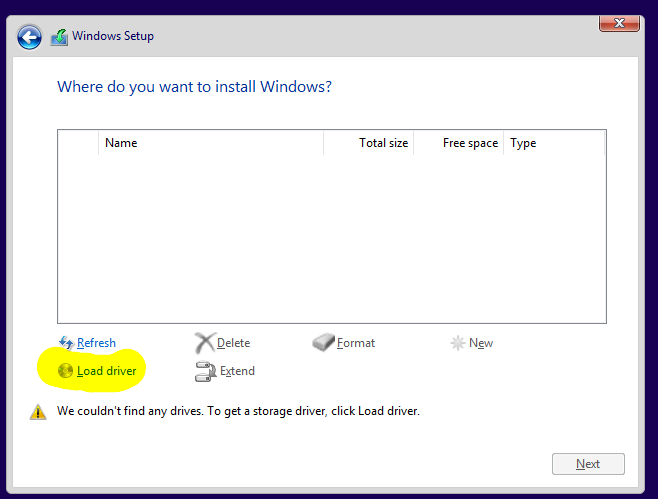The height and width of the screenshot is (499, 658).
Task: Select the Delete text option
Action: [233, 343]
